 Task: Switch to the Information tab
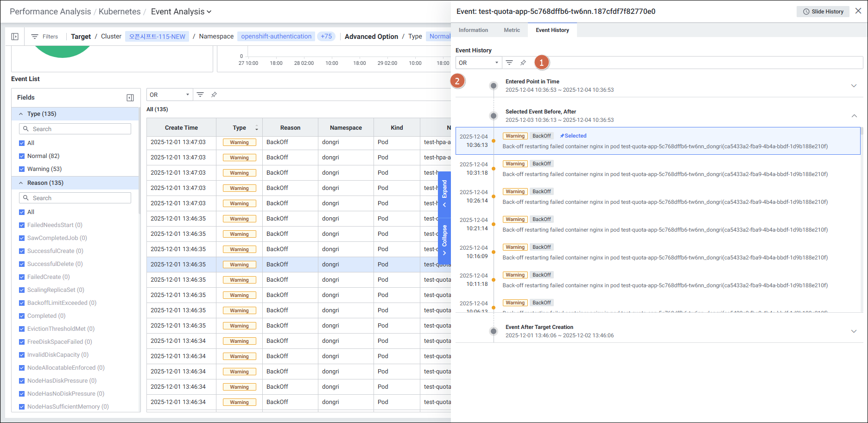tap(473, 30)
